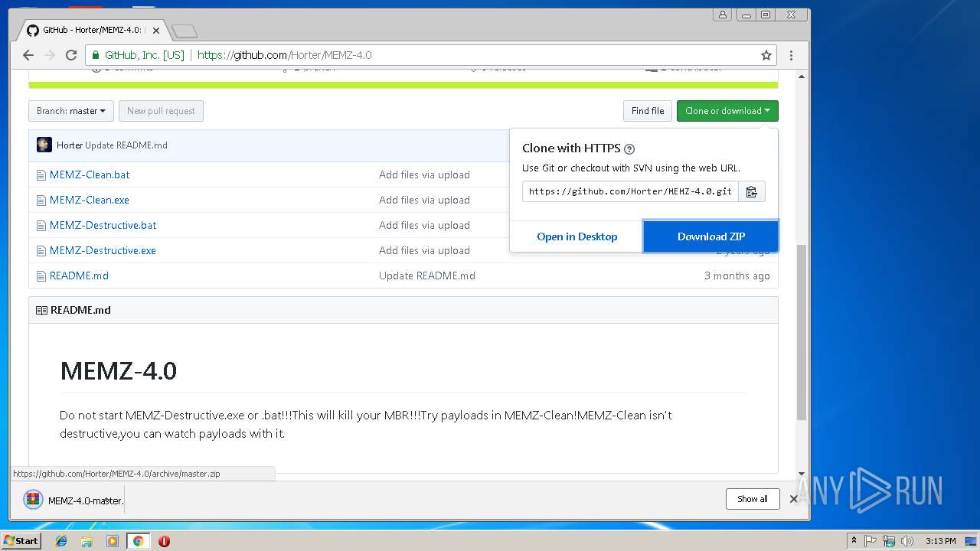Click the Download ZIP button
980x551 pixels.
coord(710,236)
